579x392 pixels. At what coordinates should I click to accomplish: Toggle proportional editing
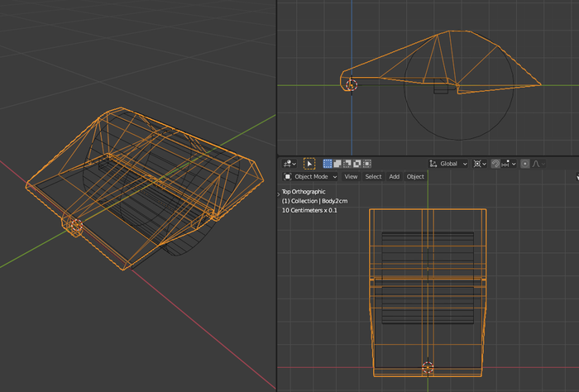[525, 164]
